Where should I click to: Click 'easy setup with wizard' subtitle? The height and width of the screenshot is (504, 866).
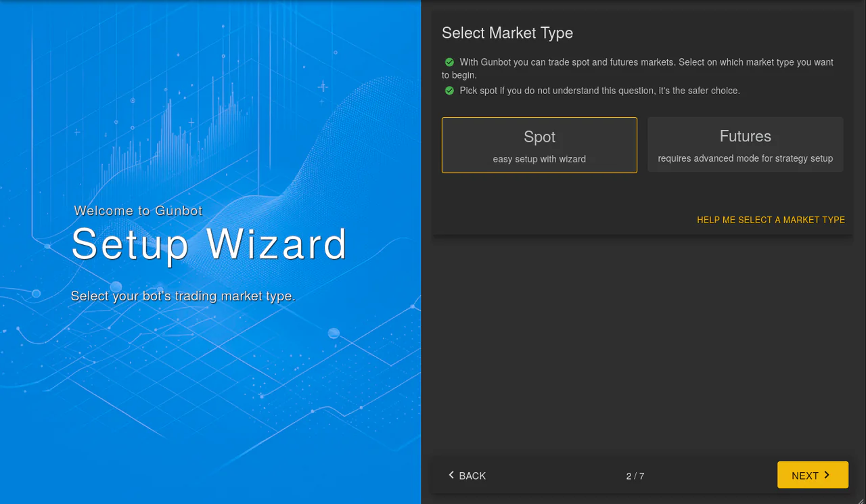(539, 159)
